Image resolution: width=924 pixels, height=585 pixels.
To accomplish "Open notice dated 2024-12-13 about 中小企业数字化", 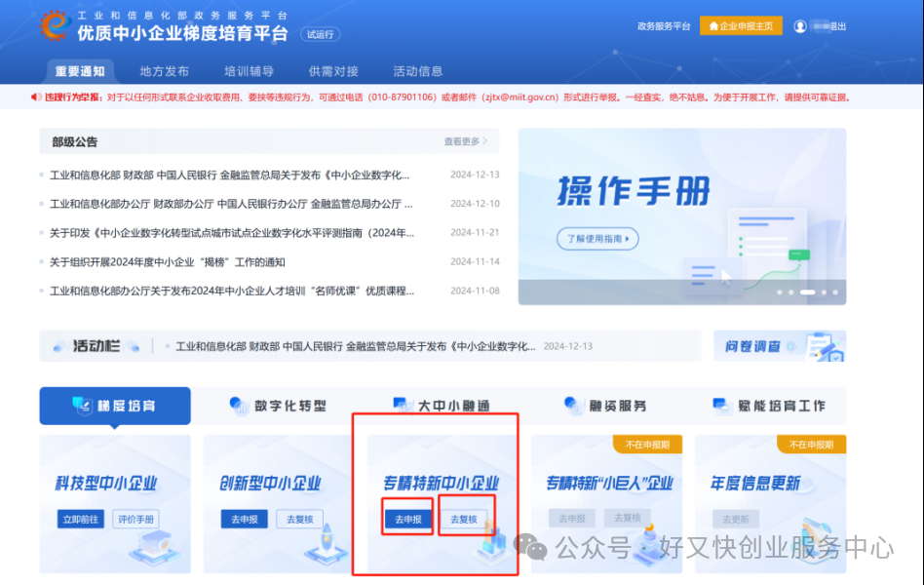I will click(230, 175).
